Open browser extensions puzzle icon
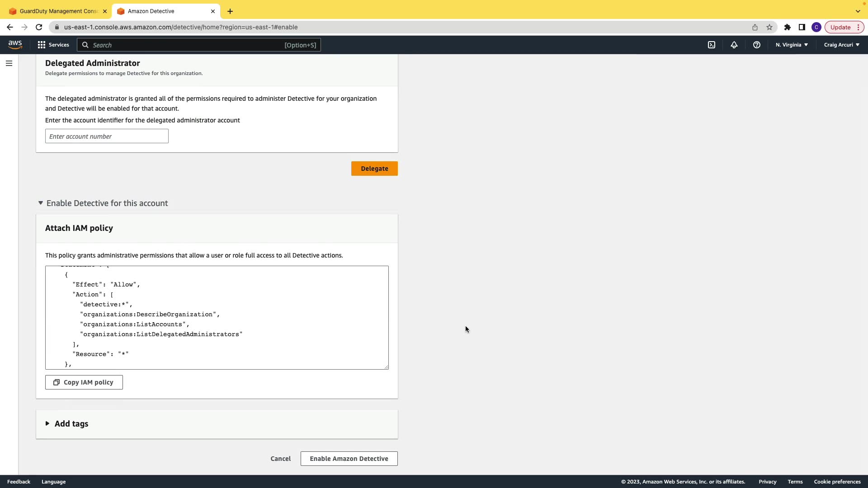The width and height of the screenshot is (868, 488). click(788, 27)
